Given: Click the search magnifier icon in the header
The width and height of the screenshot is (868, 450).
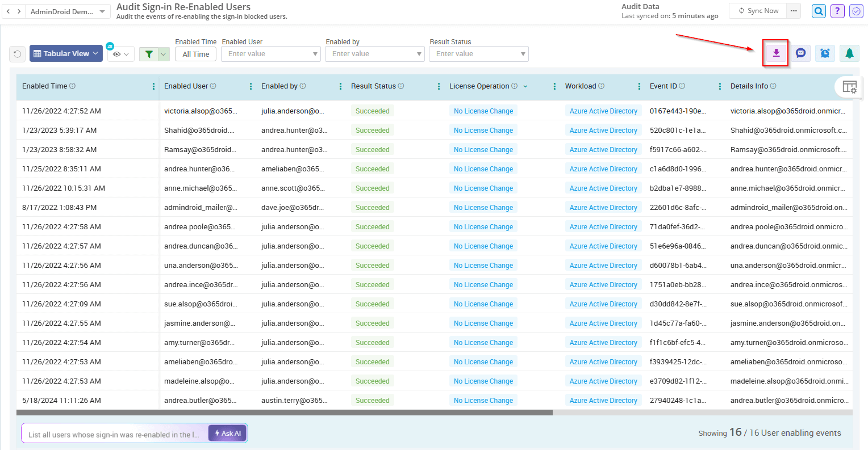Looking at the screenshot, I should coord(818,11).
